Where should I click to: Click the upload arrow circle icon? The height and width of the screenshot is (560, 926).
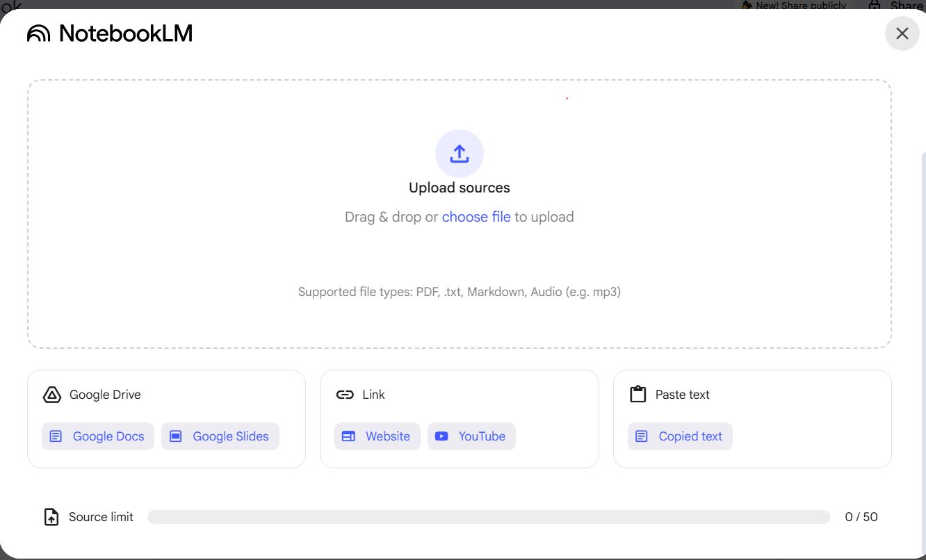click(459, 154)
